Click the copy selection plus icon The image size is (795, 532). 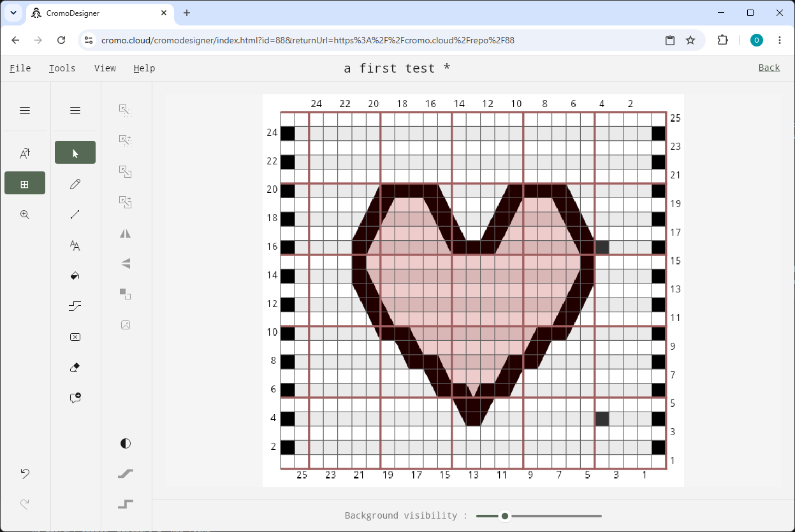pos(126,202)
